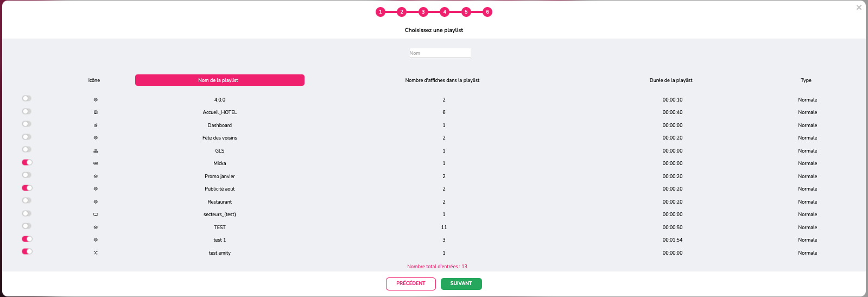The width and height of the screenshot is (868, 297).
Task: Click the GLS playlist network icon
Action: point(96,151)
